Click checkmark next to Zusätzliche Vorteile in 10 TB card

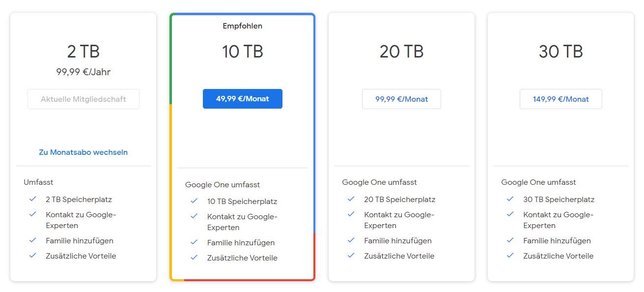pos(194,258)
